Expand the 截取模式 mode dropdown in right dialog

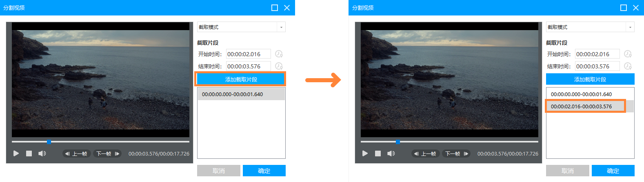630,27
